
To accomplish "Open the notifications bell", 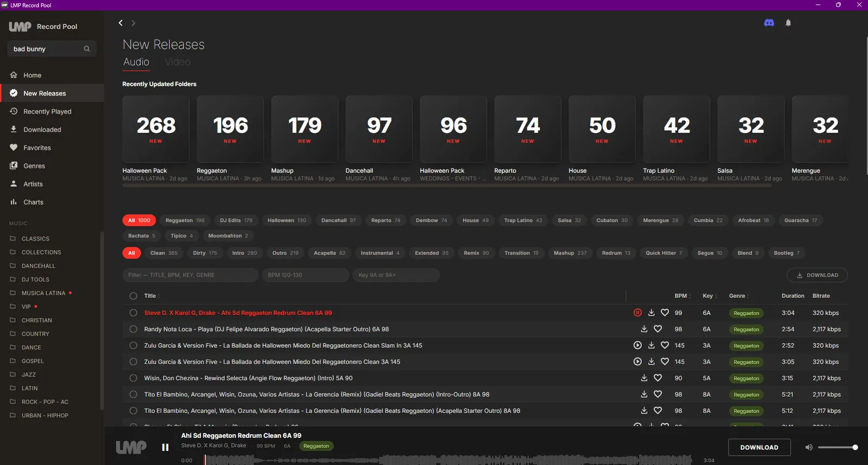I will pyautogui.click(x=788, y=23).
